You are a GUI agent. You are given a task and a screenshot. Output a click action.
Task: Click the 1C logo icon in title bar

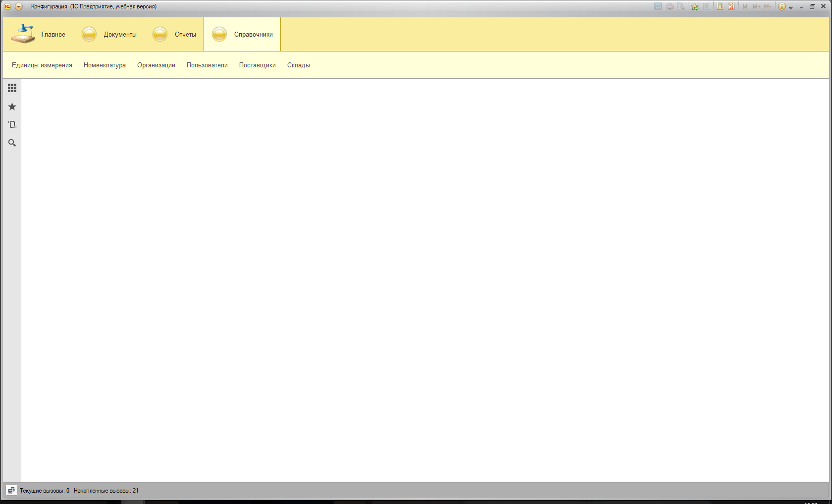pos(7,6)
